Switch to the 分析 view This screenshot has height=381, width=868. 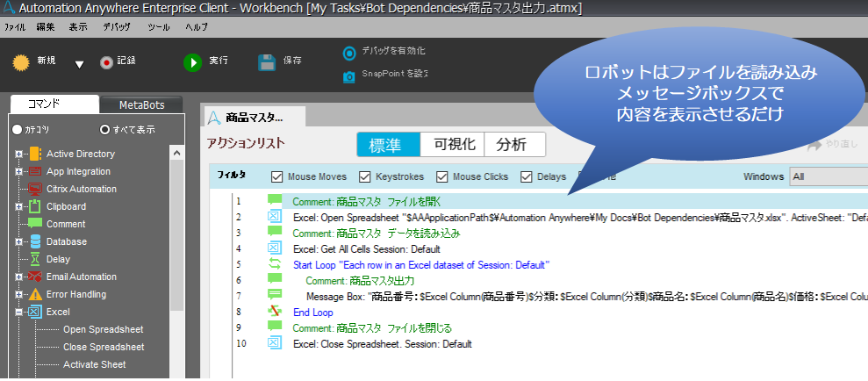tap(515, 145)
